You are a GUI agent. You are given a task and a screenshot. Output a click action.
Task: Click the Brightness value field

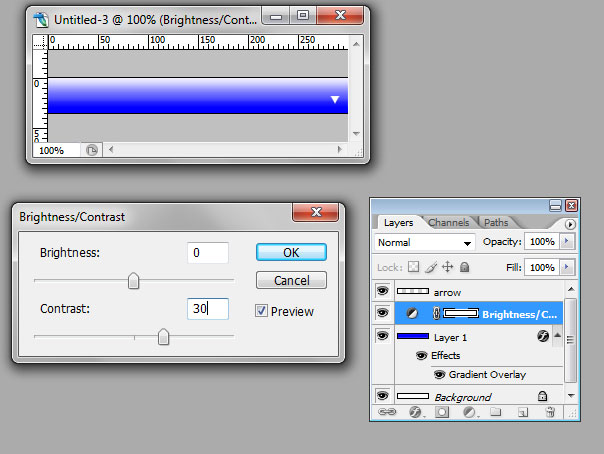[x=208, y=253]
